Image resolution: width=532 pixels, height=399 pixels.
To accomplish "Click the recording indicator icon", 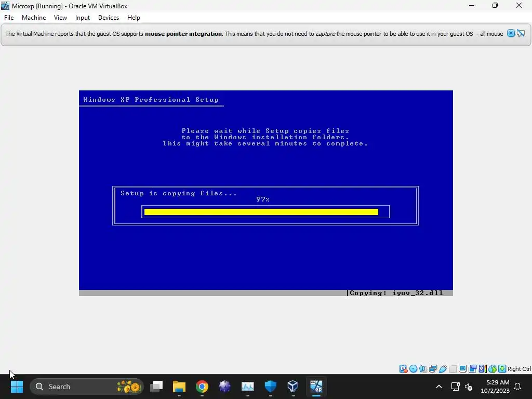I will pyautogui.click(x=472, y=369).
